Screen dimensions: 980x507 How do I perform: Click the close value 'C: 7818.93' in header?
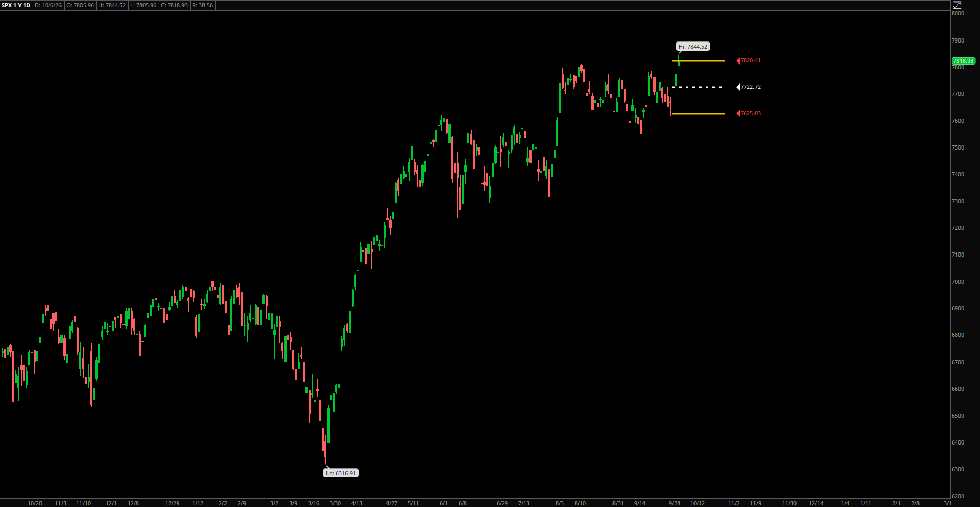(174, 5)
